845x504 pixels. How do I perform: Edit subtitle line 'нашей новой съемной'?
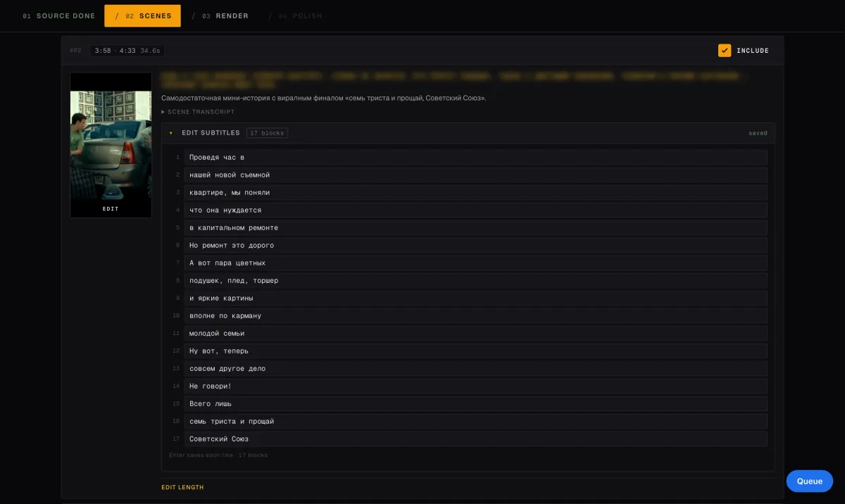[476, 175]
